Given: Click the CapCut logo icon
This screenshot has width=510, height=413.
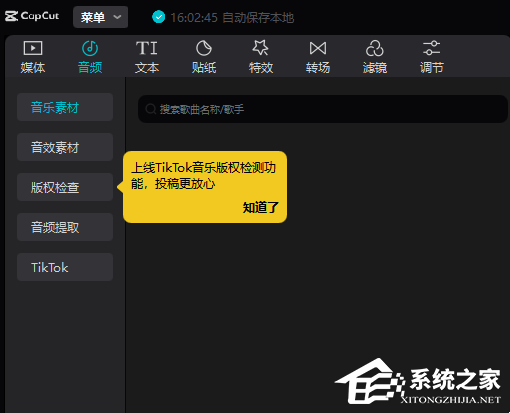Looking at the screenshot, I should coord(11,16).
